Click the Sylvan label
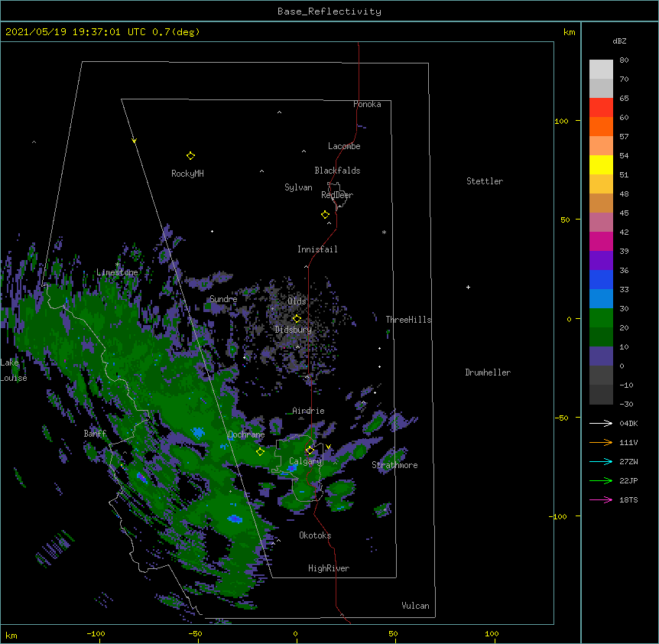 click(x=298, y=187)
